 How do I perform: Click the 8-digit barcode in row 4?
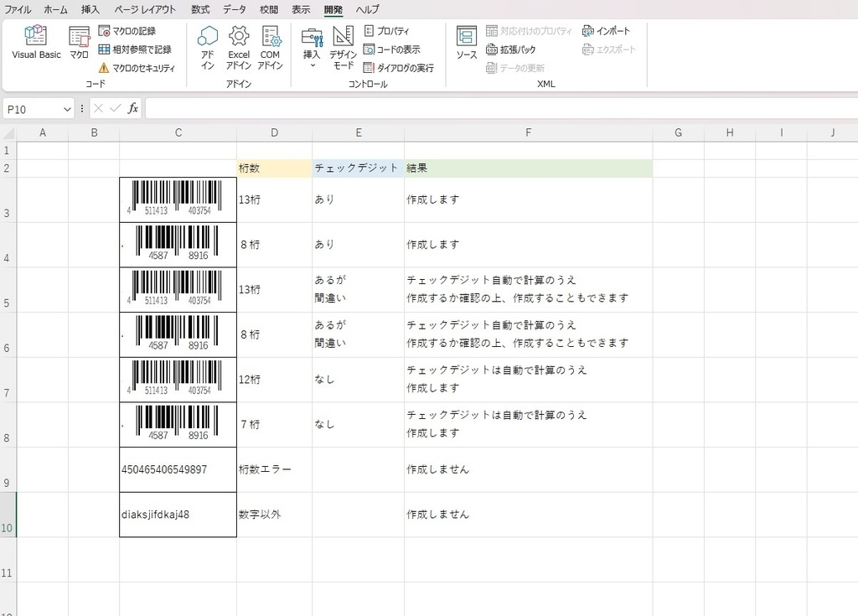(176, 243)
